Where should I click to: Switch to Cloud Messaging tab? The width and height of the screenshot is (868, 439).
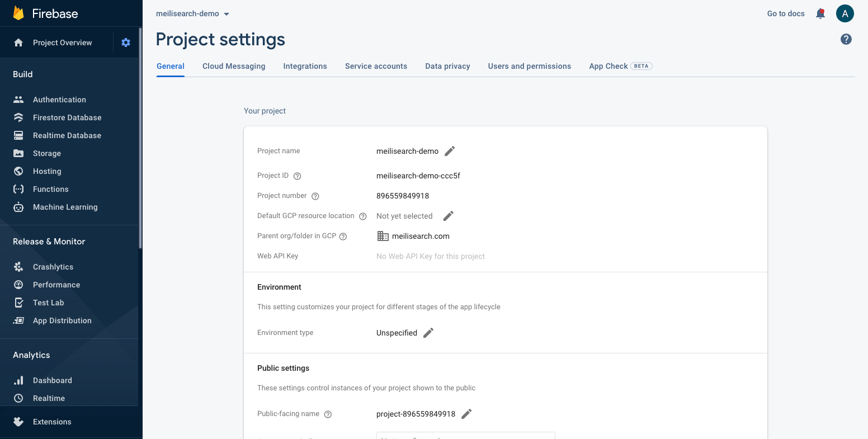point(234,66)
